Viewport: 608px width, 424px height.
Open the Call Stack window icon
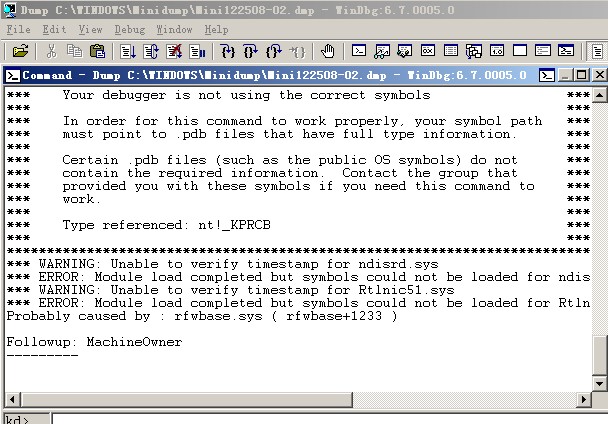point(474,51)
